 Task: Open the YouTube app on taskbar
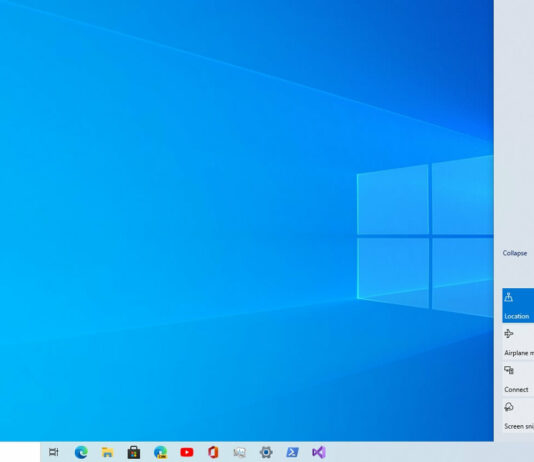187,452
